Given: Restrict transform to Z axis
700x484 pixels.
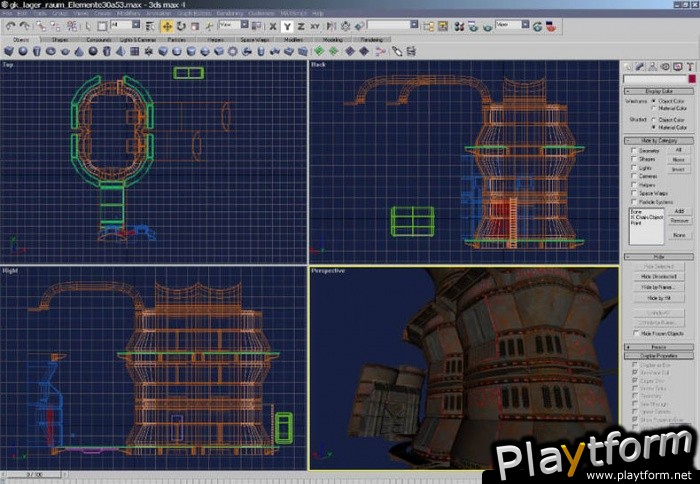Looking at the screenshot, I should (x=301, y=25).
